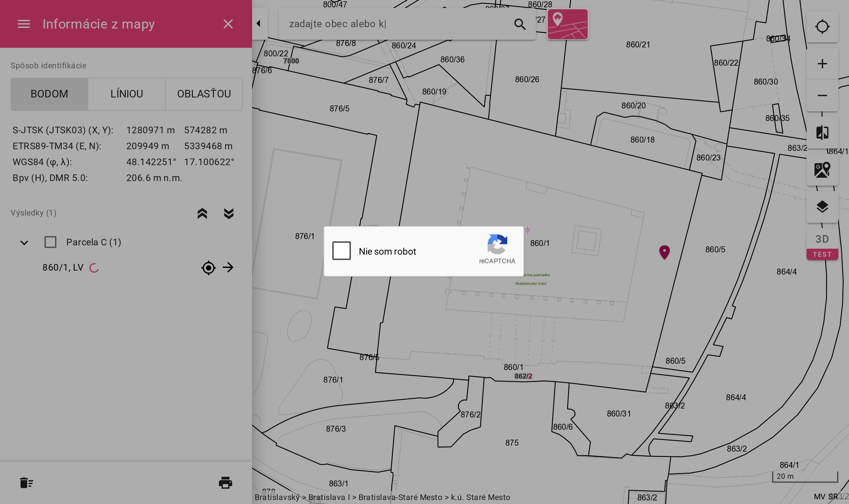Locate my position with crosshair button
Screen dimensions: 849x504
point(822,27)
